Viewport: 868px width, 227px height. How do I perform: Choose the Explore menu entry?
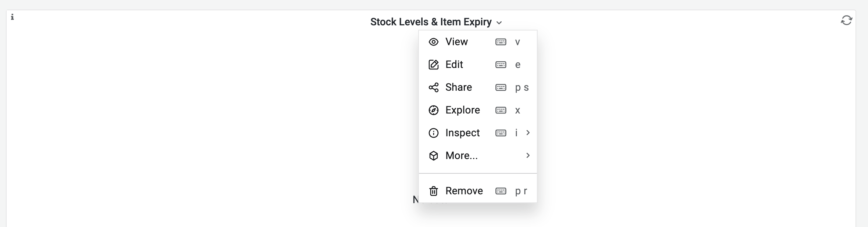pyautogui.click(x=462, y=110)
